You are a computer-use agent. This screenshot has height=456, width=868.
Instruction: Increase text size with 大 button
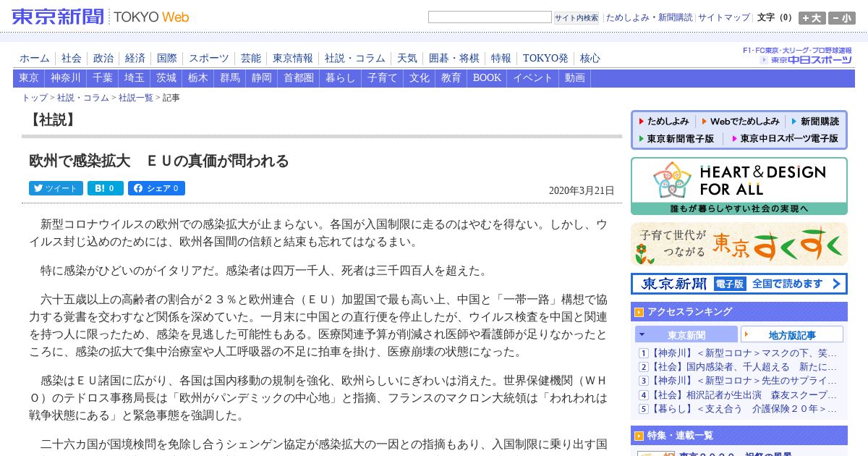(812, 18)
